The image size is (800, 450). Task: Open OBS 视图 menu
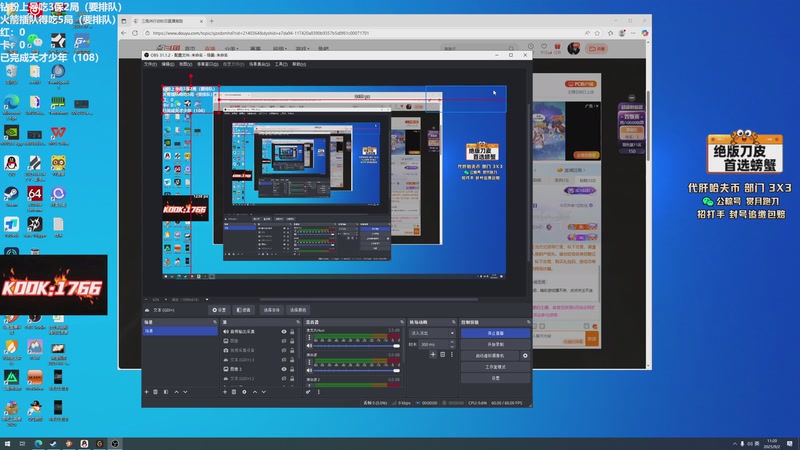tap(185, 64)
